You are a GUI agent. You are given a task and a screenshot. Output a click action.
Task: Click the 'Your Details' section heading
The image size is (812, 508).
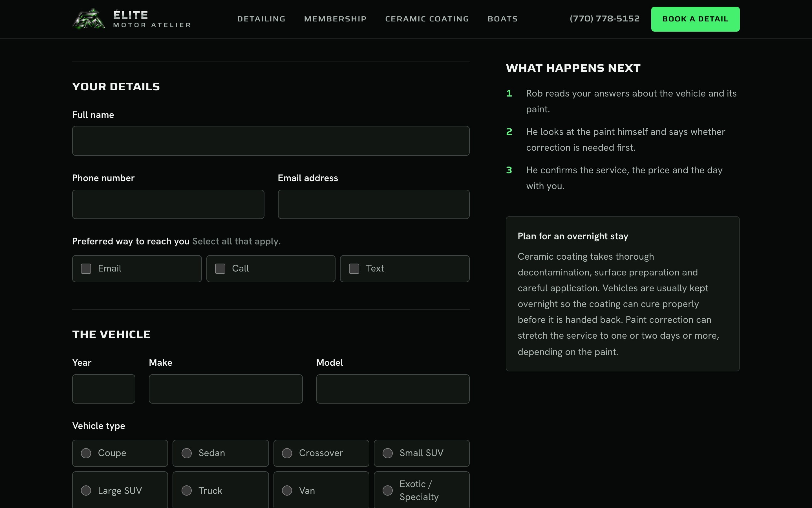(x=116, y=87)
